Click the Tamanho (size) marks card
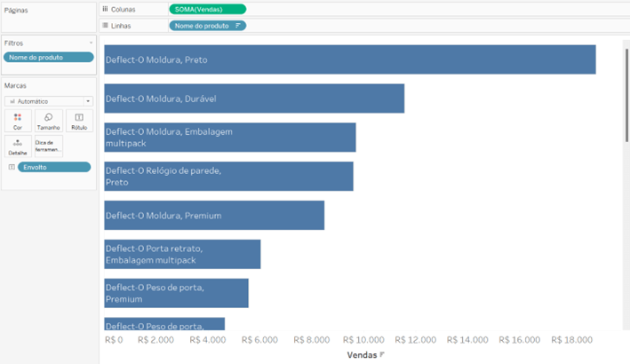630x364 pixels. 49,121
